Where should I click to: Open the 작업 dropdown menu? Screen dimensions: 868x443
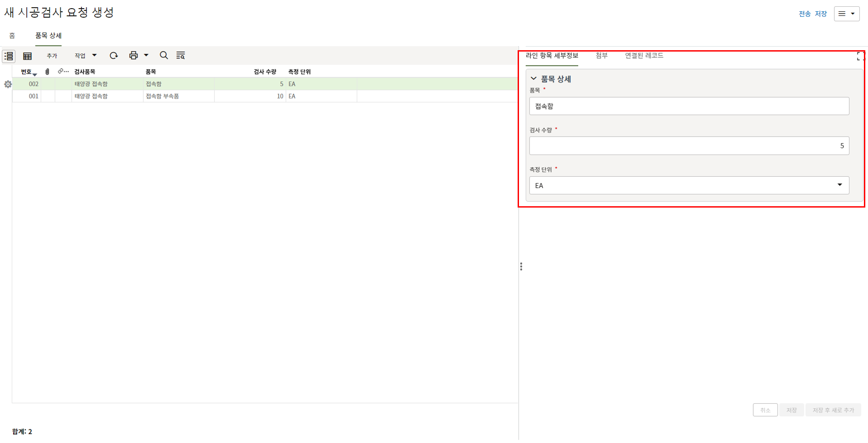[85, 56]
